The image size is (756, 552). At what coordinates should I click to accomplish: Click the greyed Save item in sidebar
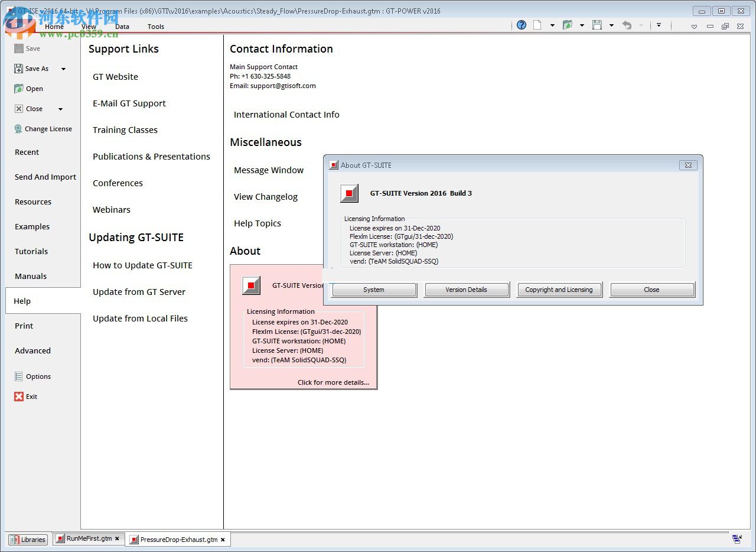point(27,48)
